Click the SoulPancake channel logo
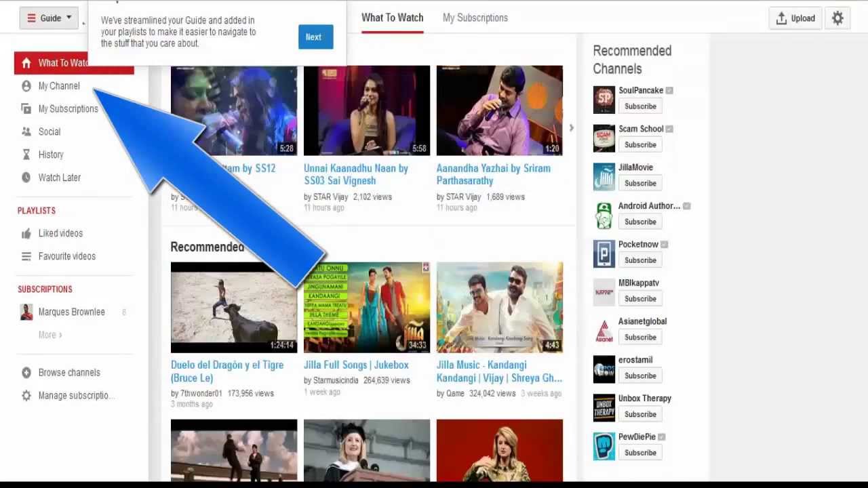The image size is (868, 488). pos(604,100)
